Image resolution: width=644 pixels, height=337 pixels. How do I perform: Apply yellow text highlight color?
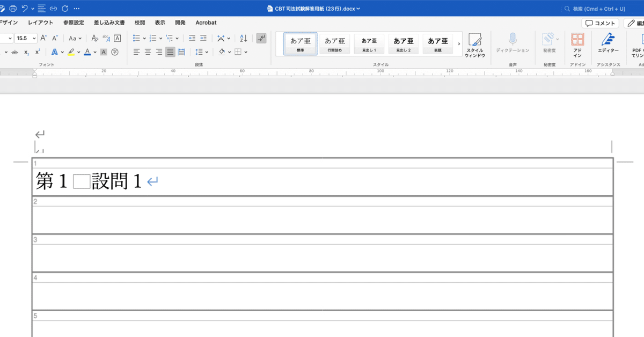(x=71, y=52)
